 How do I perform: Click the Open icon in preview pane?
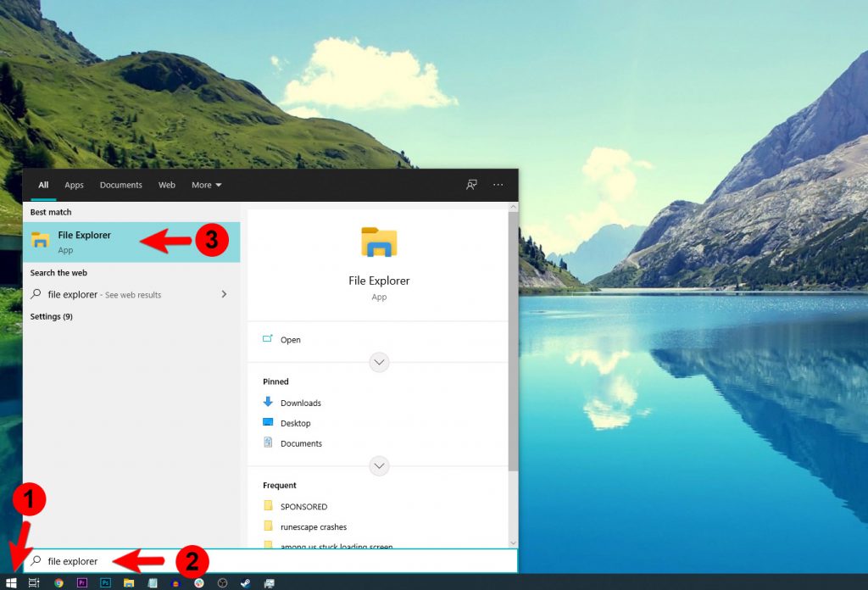(x=268, y=339)
